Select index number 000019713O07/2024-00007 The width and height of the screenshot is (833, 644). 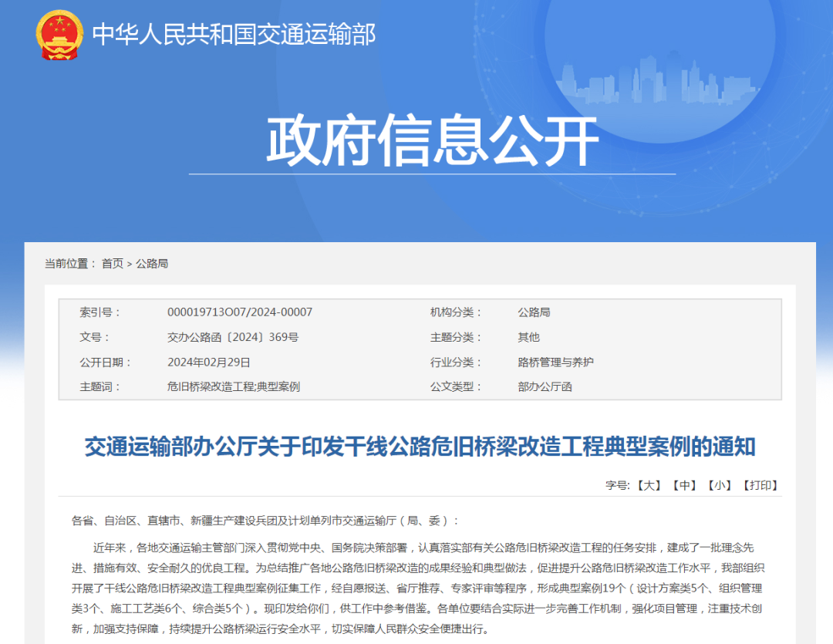(x=240, y=312)
